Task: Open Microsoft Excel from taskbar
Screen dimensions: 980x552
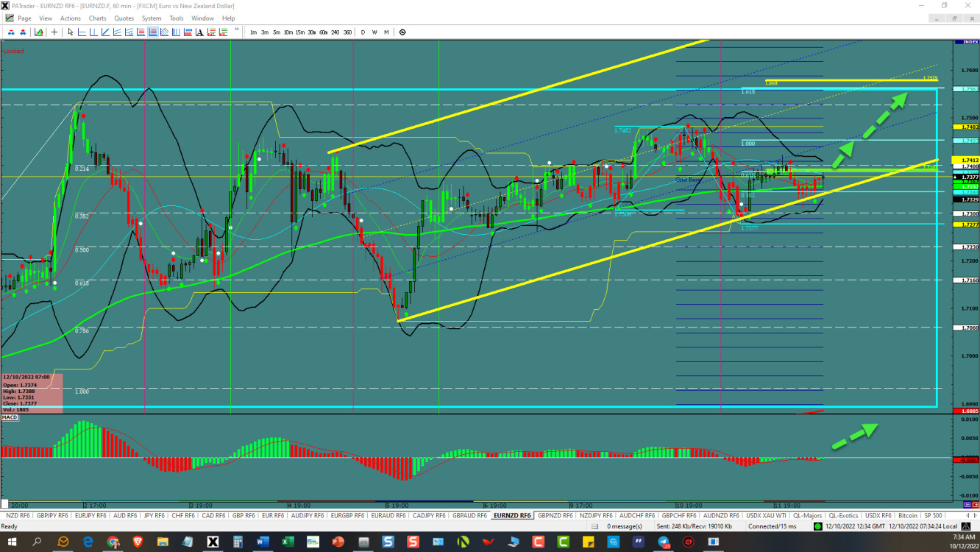Action: (287, 542)
